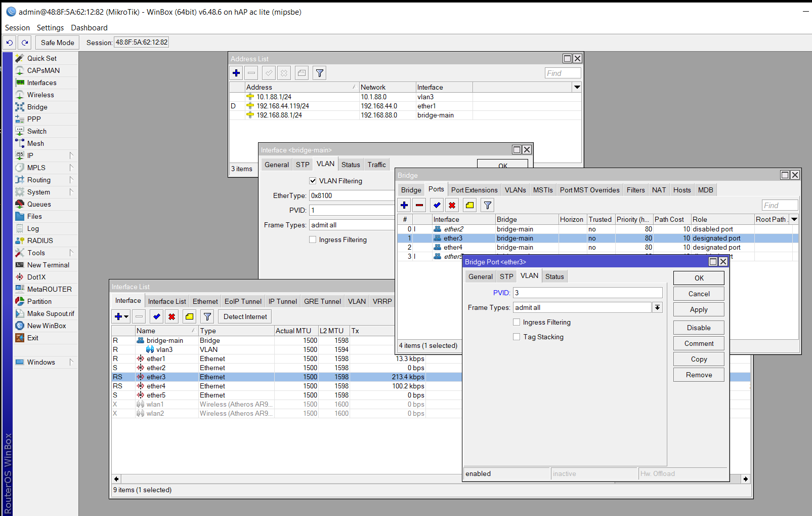Expand the IP submenu in the sidebar
The height and width of the screenshot is (516, 812).
pos(71,155)
